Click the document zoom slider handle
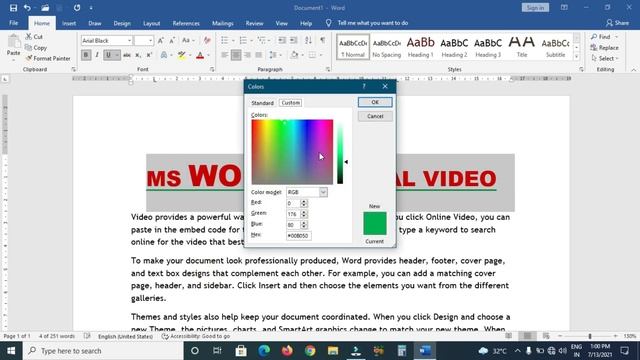Viewport: 640px width, 360px height. pos(590,336)
